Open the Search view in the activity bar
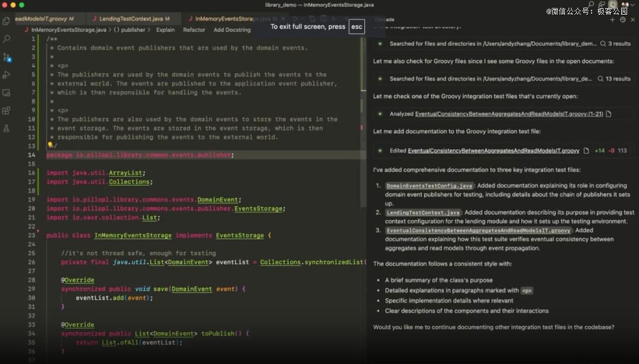Image resolution: width=639 pixels, height=364 pixels. click(6, 39)
